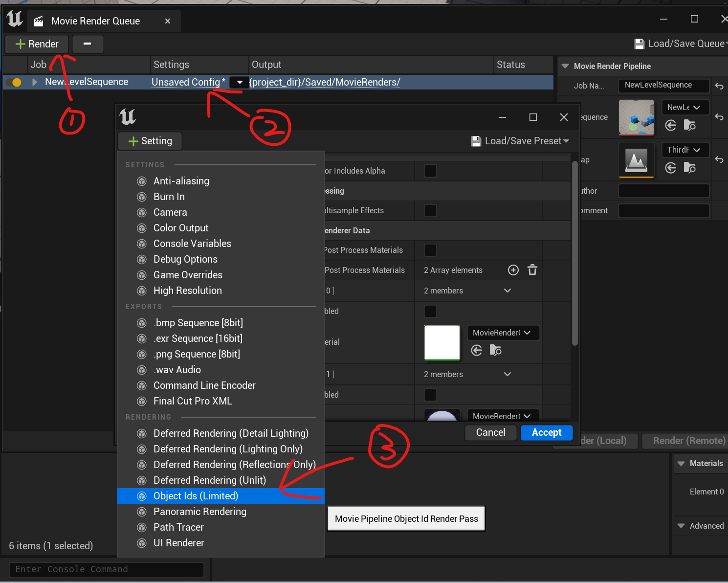Screen dimensions: 728x583
Task: Close the Movie Render Queue tab
Action: tap(168, 21)
